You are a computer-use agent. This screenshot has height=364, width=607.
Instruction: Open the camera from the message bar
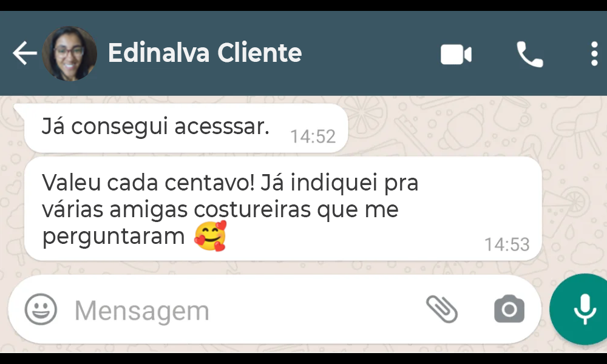509,309
